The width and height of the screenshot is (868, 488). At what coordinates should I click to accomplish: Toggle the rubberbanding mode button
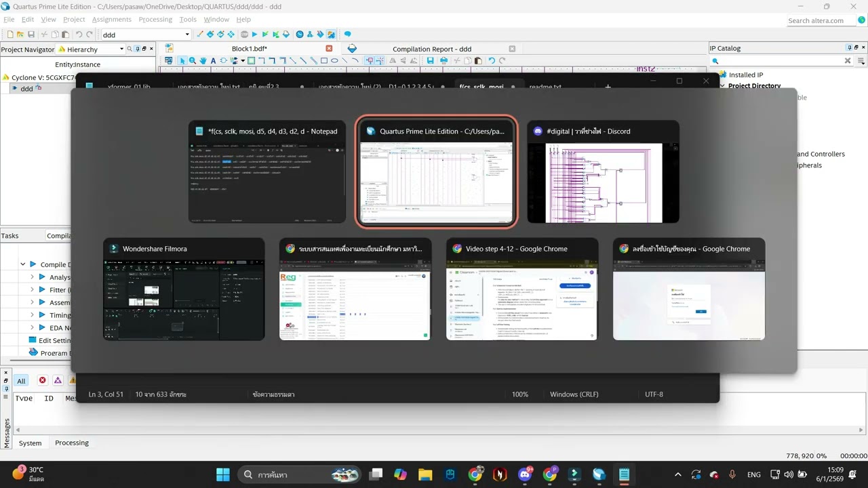click(370, 60)
